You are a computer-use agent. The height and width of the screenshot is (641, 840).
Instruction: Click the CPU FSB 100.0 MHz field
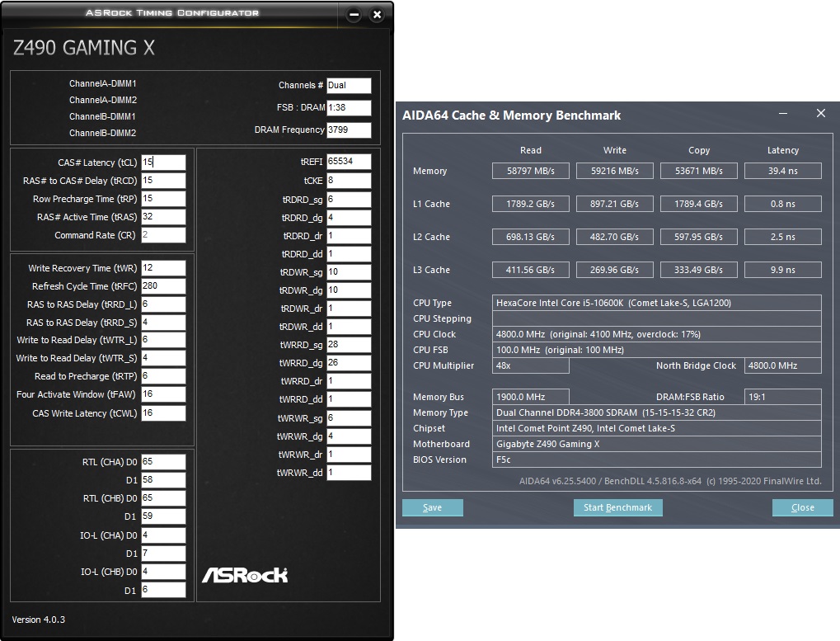[657, 350]
